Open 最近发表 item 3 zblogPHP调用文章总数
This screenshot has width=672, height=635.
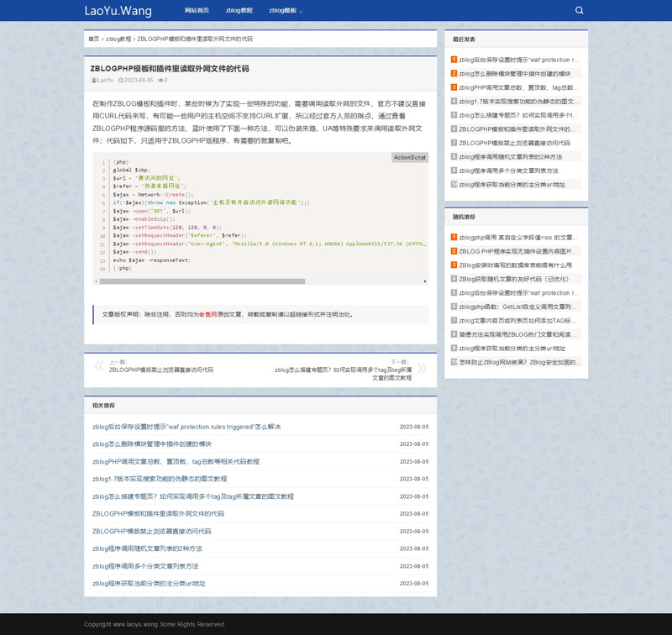[x=519, y=87]
